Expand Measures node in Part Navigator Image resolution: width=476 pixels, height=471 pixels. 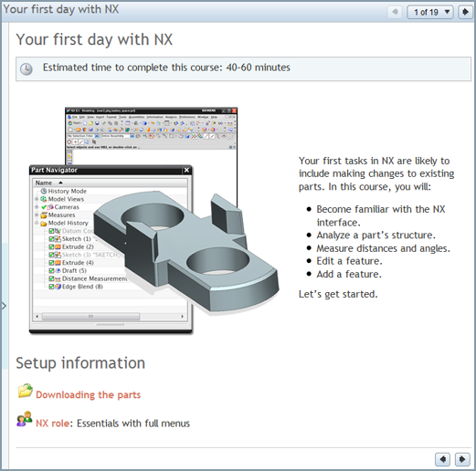[x=37, y=215]
